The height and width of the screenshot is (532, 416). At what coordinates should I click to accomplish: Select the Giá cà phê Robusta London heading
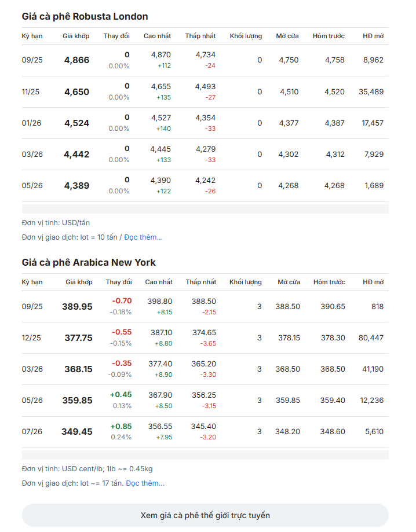85,16
